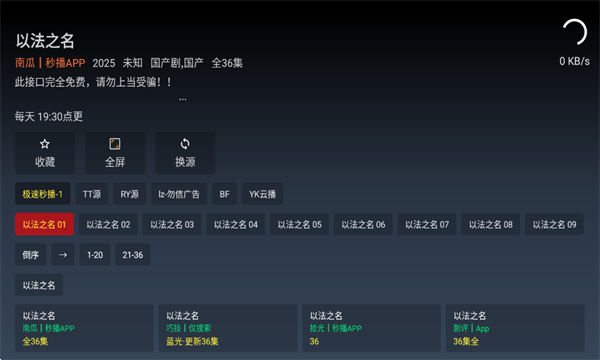Click the 南瓜｜秒播APP source link in header
600x360 pixels.
pos(50,63)
